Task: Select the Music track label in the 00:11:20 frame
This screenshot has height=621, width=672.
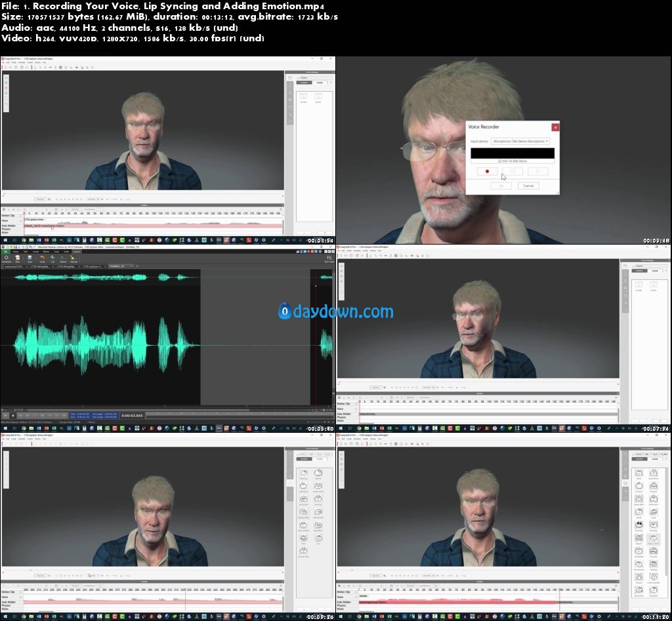Action: click(x=341, y=609)
